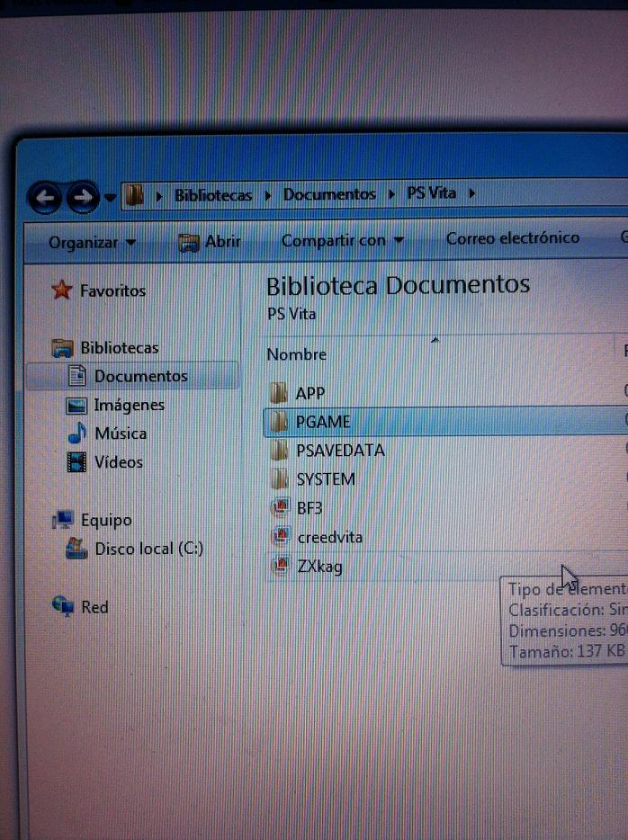The height and width of the screenshot is (840, 628).
Task: Expand arrow after PS Vita breadcrumb
Action: 472,192
